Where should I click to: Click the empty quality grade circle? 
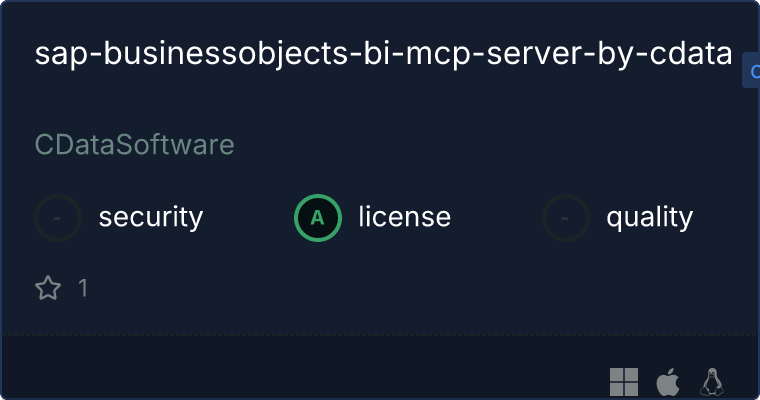(x=566, y=218)
